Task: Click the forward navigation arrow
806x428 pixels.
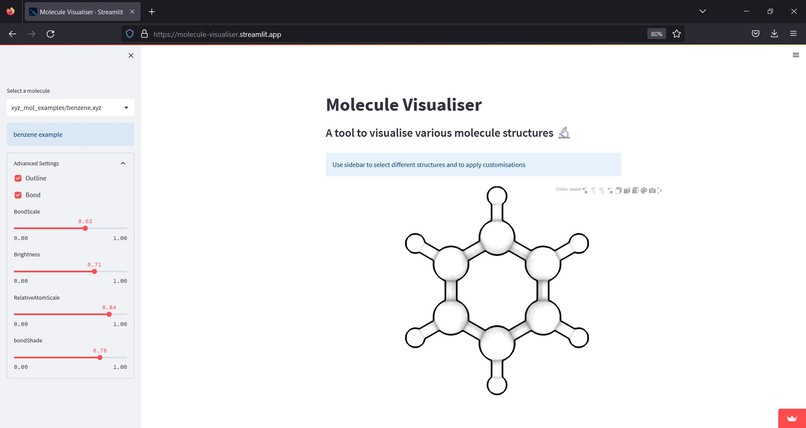Action: pyautogui.click(x=31, y=34)
